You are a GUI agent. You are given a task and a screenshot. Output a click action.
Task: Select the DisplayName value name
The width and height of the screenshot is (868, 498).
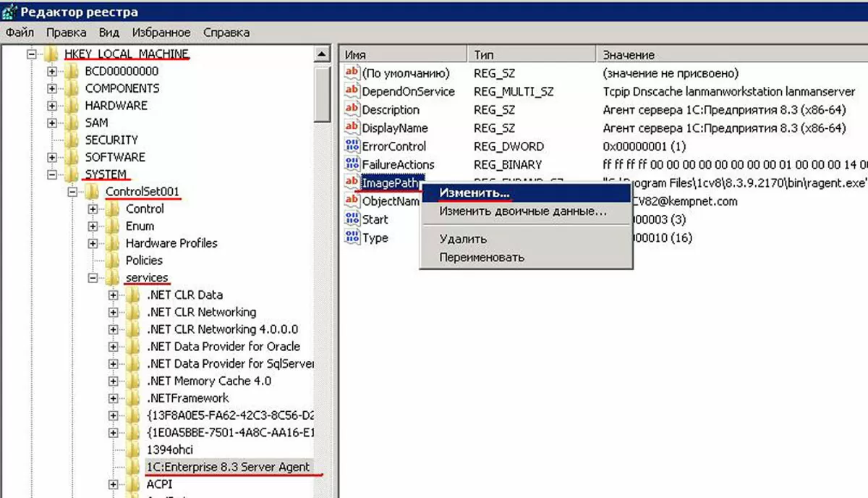395,128
